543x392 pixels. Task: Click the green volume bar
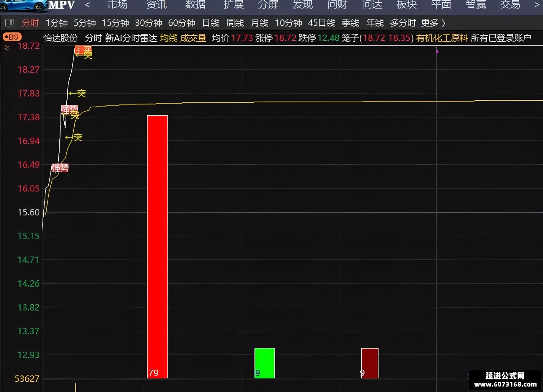point(265,363)
